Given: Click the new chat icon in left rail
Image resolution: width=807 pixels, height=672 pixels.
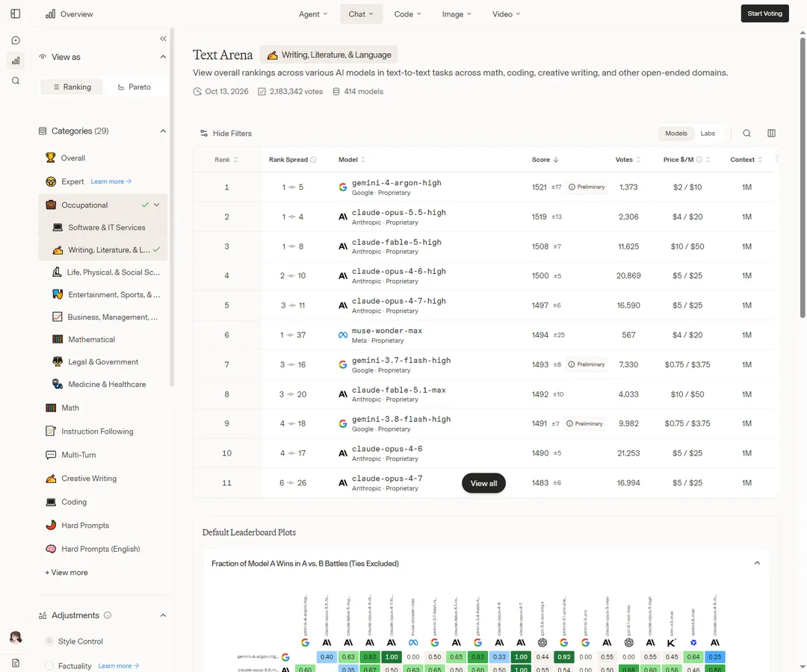Looking at the screenshot, I should pyautogui.click(x=16, y=40).
